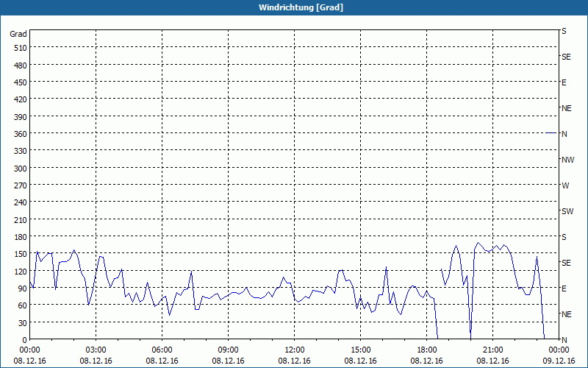Click the time label 12:00

[x=295, y=350]
